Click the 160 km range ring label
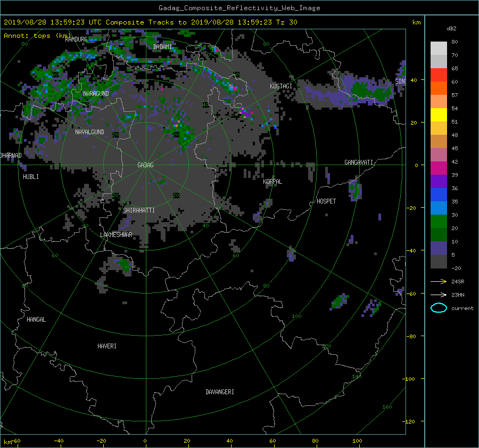The height and width of the screenshot is (448, 479). pos(387,407)
